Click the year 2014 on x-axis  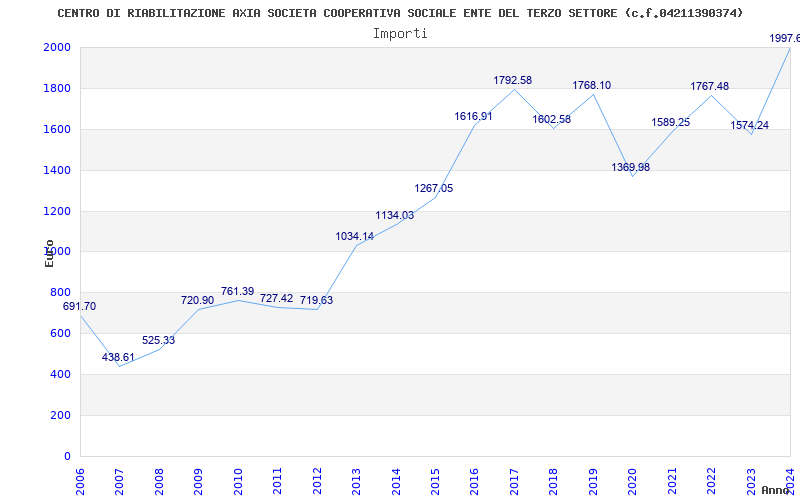point(396,481)
